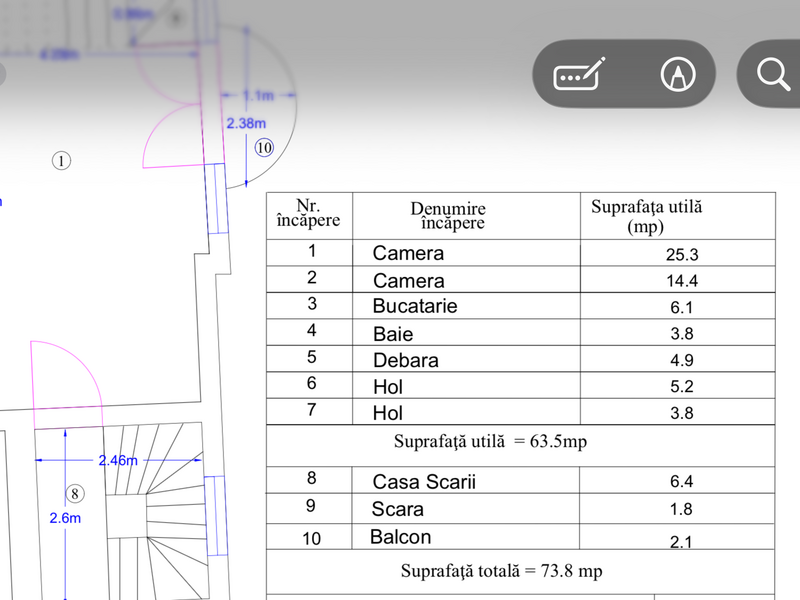The width and height of the screenshot is (800, 600).
Task: Select the 1.8 area of Scara
Action: click(681, 509)
